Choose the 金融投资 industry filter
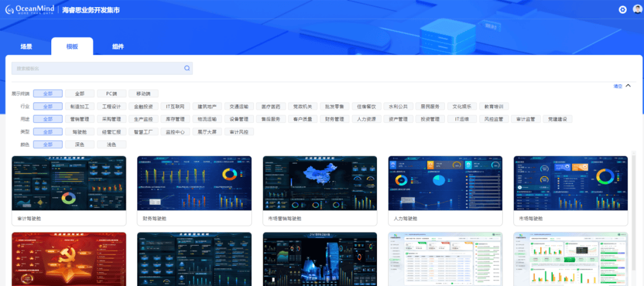This screenshot has height=286, width=644. point(143,106)
